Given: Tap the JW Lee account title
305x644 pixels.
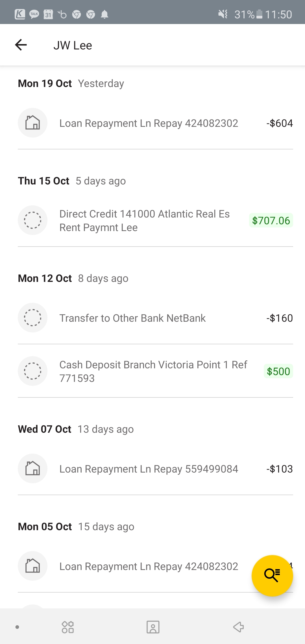Looking at the screenshot, I should pyautogui.click(x=73, y=45).
